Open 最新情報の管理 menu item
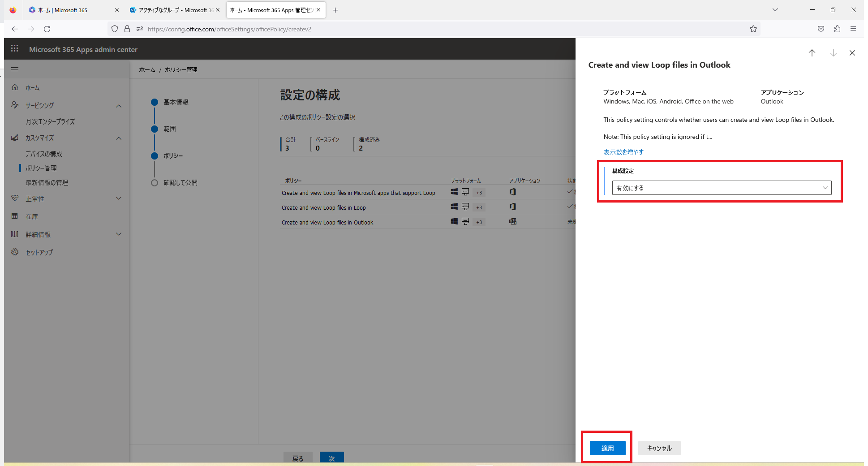The width and height of the screenshot is (868, 466). point(47,182)
